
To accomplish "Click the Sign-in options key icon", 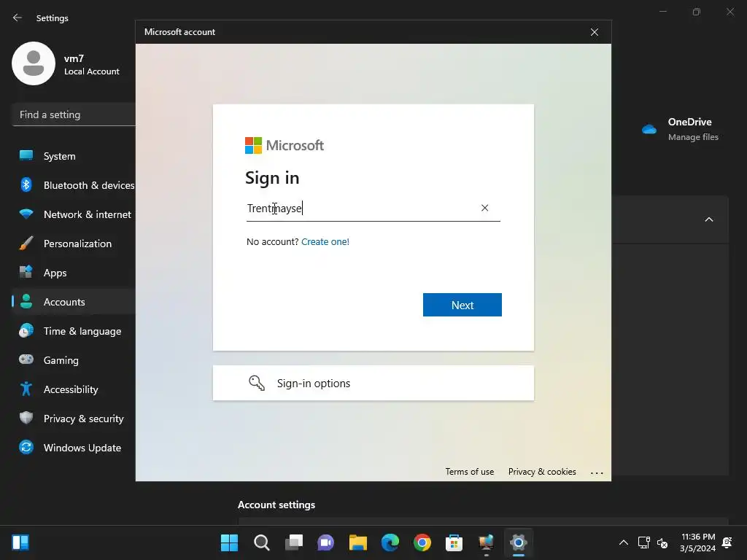I will click(257, 383).
